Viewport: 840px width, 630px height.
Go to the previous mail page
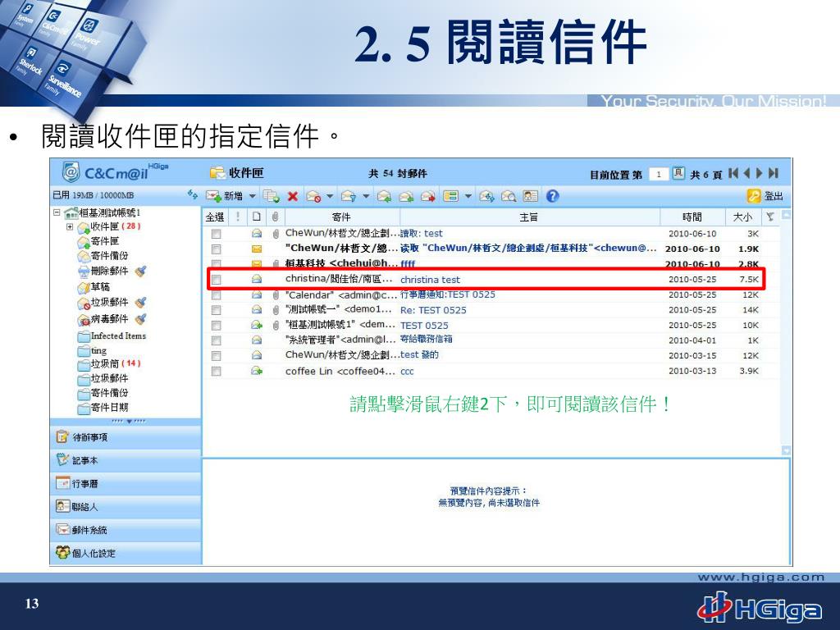746,173
